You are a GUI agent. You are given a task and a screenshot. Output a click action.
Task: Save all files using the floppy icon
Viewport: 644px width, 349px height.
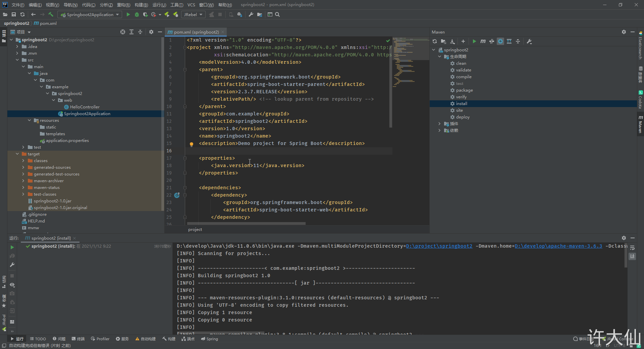14,14
